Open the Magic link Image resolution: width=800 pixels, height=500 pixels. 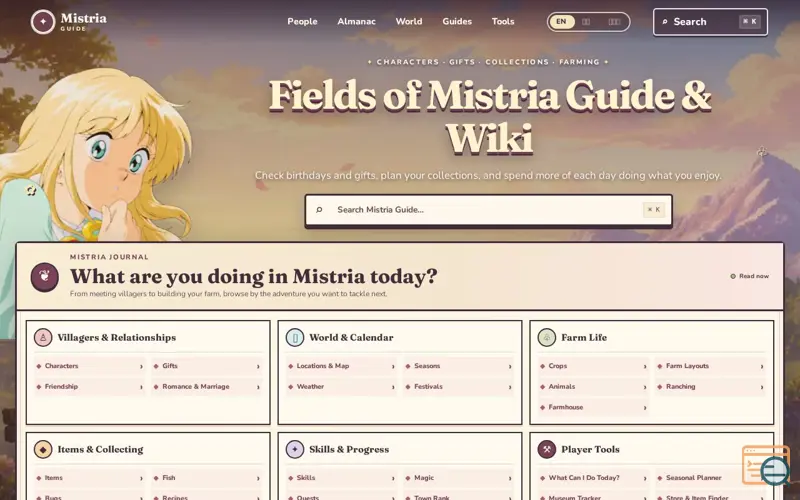(x=459, y=478)
